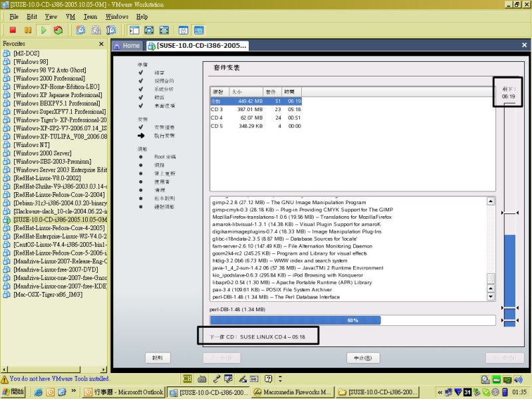
Task: Show the VM summary view icon
Action: pos(184,30)
